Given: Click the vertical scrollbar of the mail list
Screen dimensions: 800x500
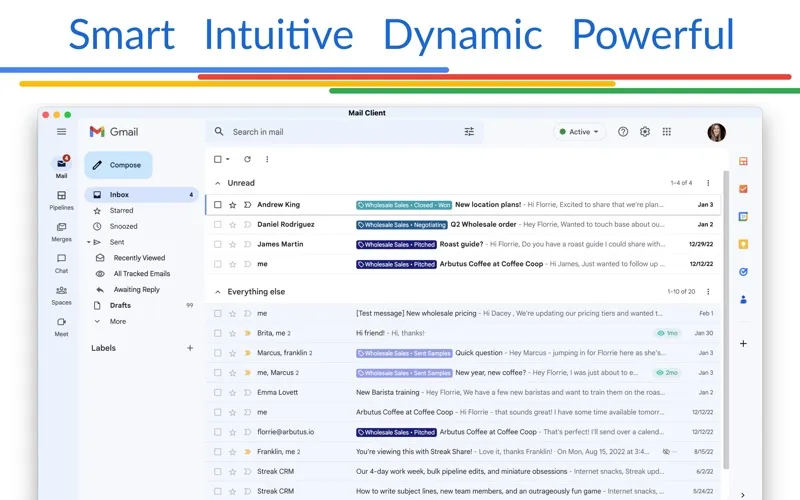Looking at the screenshot, I should coord(726,320).
